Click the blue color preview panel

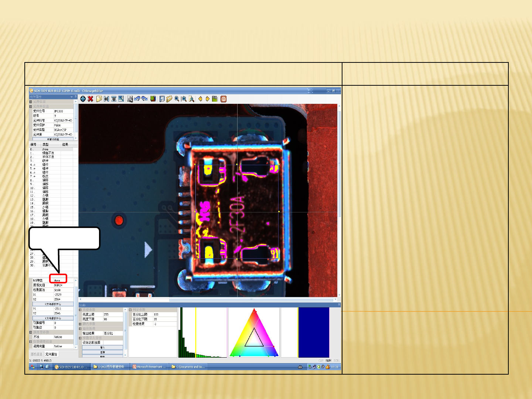pyautogui.click(x=314, y=332)
